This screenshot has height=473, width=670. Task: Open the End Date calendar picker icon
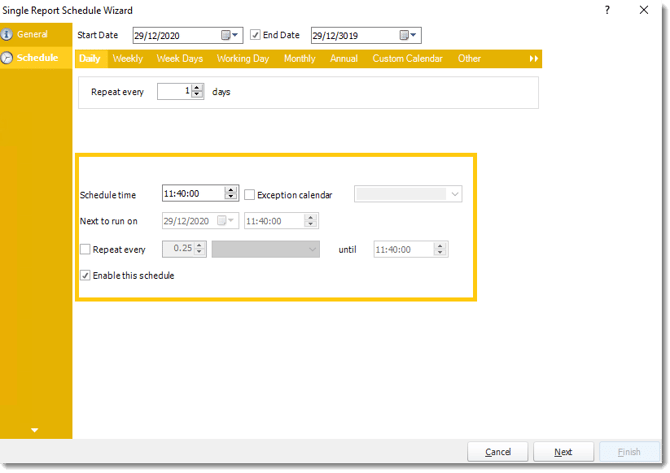(409, 36)
